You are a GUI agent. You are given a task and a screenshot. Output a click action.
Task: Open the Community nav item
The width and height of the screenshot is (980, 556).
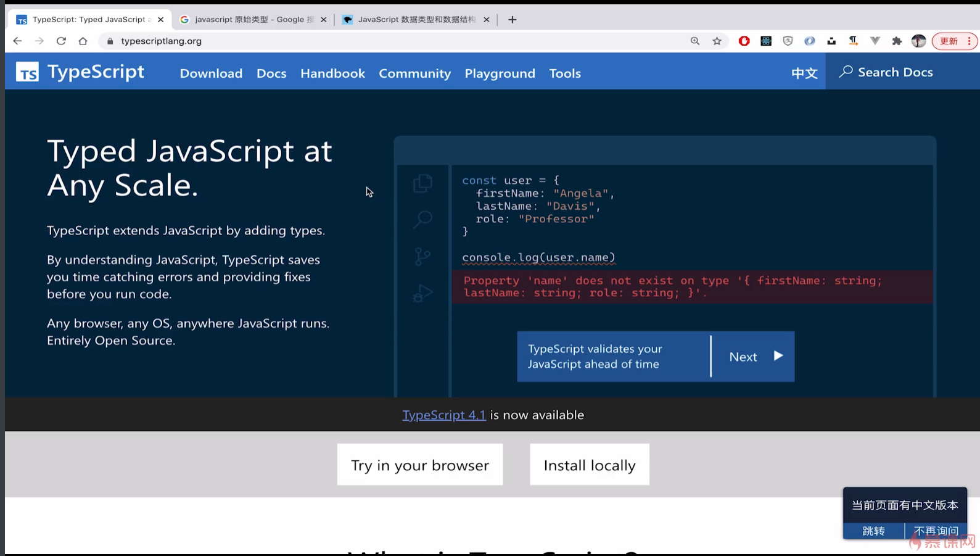point(414,73)
